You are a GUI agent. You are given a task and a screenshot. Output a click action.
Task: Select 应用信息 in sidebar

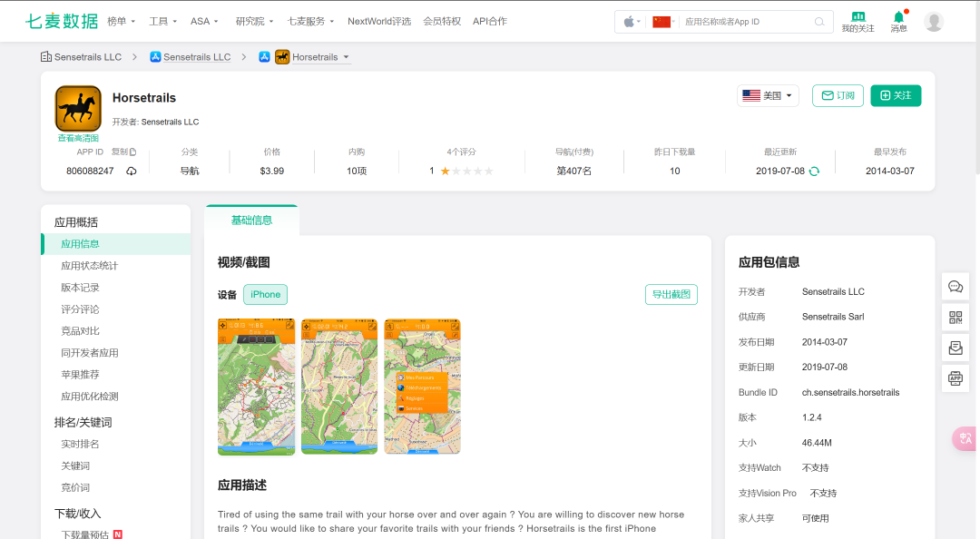pos(115,244)
